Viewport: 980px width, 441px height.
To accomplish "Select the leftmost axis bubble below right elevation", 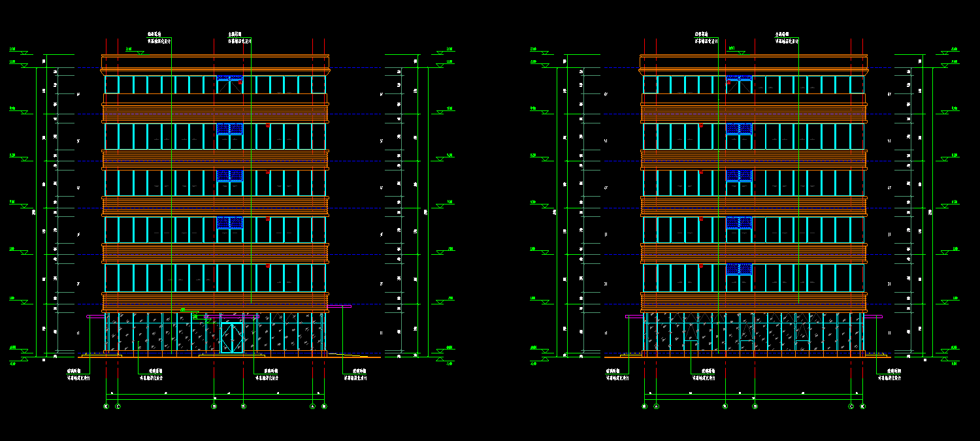I will pos(644,406).
